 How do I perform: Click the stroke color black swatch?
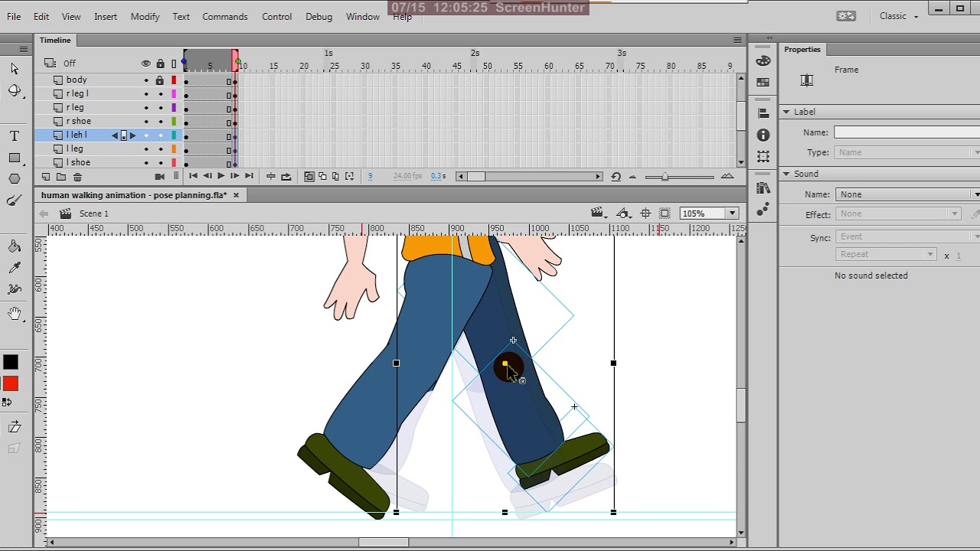11,363
